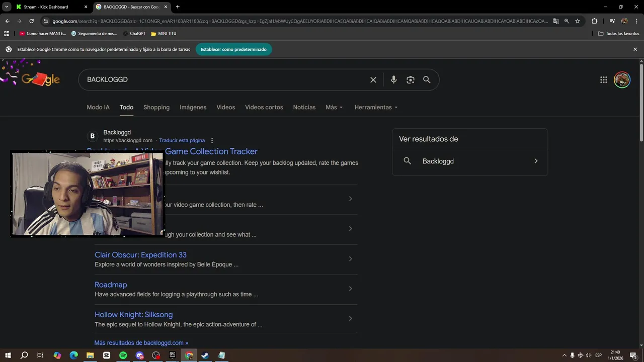Open the tab search dropdown arrow
Viewport: 644px width, 362px height.
(7, 7)
